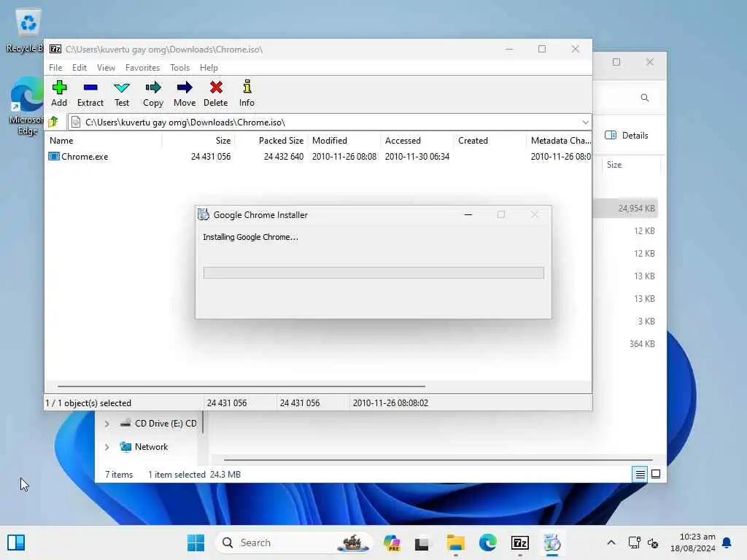Viewport: 747px width, 560px height.
Task: Minimize the Google Chrome Installer dialog
Action: coord(468,215)
